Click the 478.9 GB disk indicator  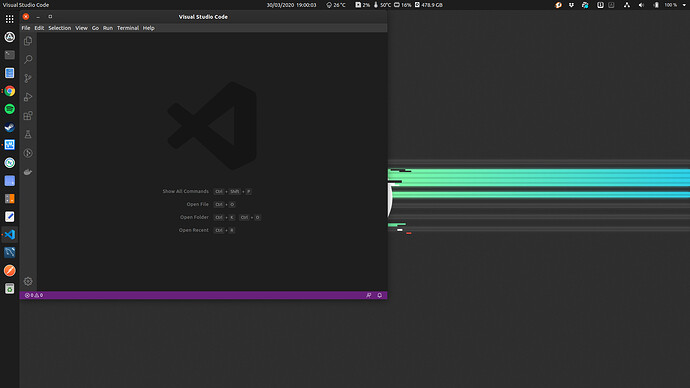pyautogui.click(x=429, y=5)
